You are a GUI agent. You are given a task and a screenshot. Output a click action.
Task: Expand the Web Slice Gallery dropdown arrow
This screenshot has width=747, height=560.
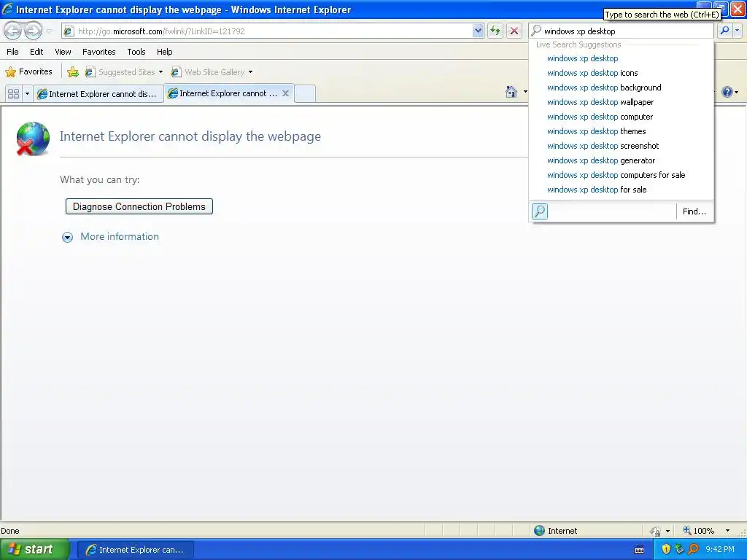tap(251, 72)
